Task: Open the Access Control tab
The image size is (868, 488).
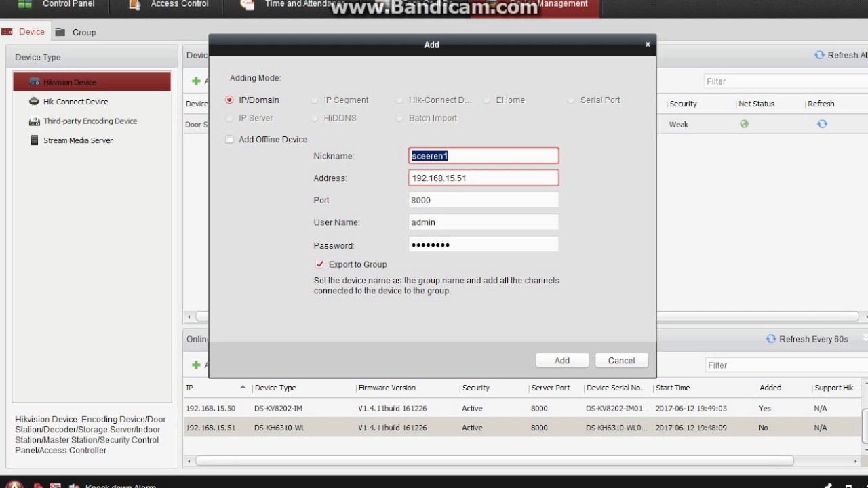Action: (179, 4)
